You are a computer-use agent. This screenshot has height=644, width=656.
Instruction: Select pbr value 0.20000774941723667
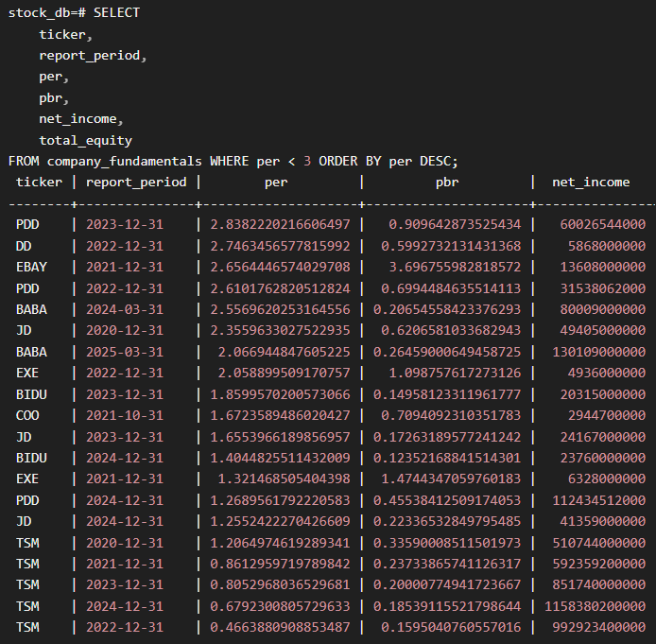[447, 585]
